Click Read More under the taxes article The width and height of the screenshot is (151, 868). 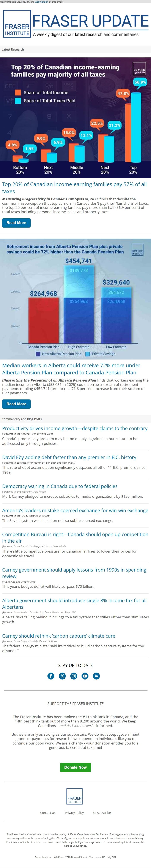click(16, 223)
